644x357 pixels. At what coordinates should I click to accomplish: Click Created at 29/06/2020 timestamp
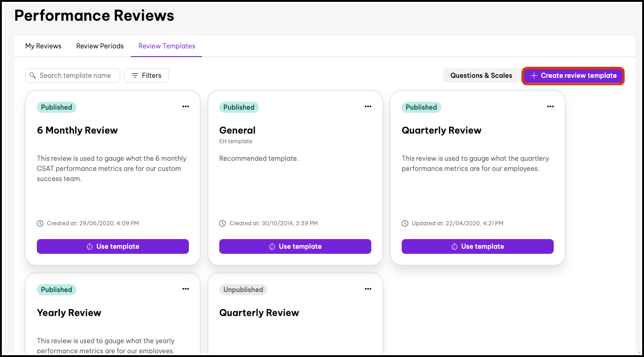point(93,223)
